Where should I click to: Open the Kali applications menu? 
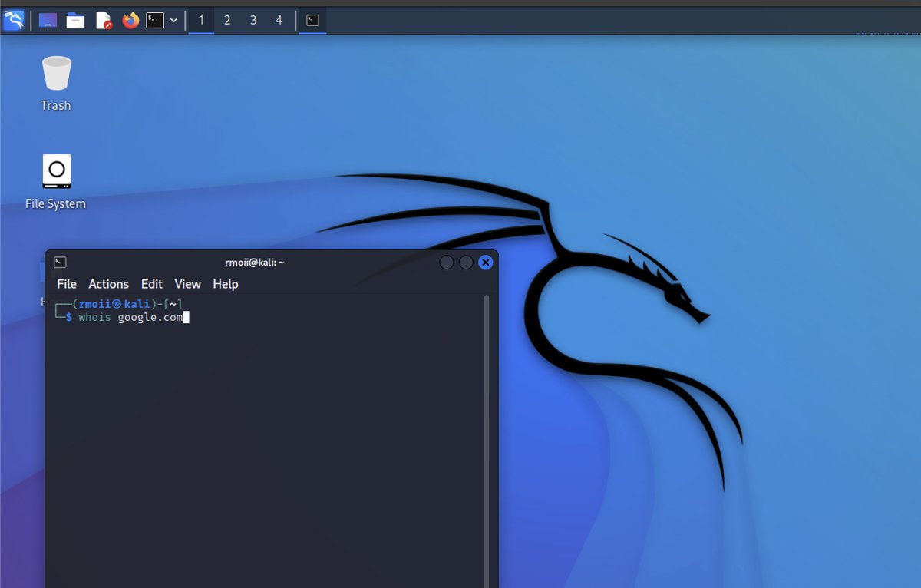[x=14, y=21]
